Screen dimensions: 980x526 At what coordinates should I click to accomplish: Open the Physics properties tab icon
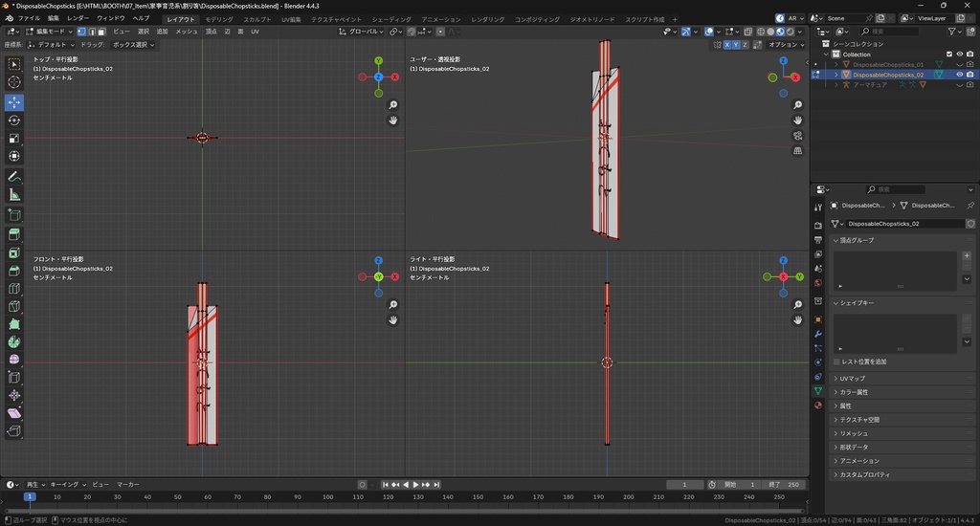coord(818,362)
